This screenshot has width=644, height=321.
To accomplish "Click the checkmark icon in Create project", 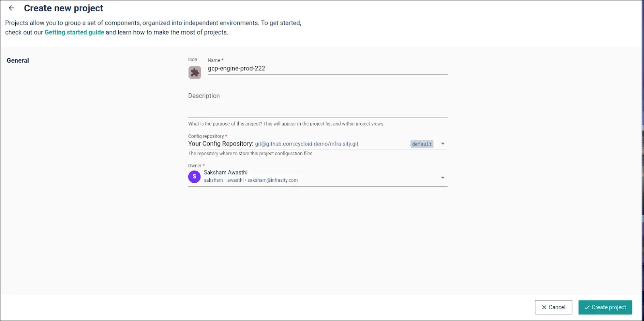I will [x=587, y=307].
